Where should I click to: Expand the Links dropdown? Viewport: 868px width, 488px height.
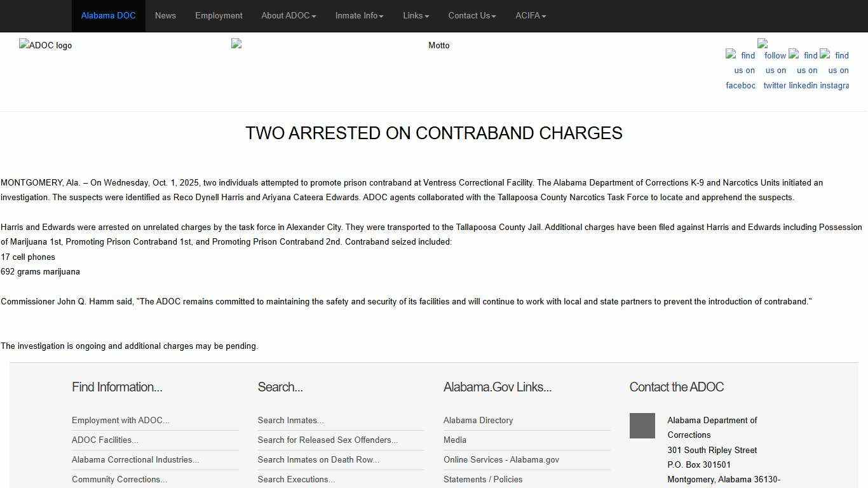click(x=416, y=16)
